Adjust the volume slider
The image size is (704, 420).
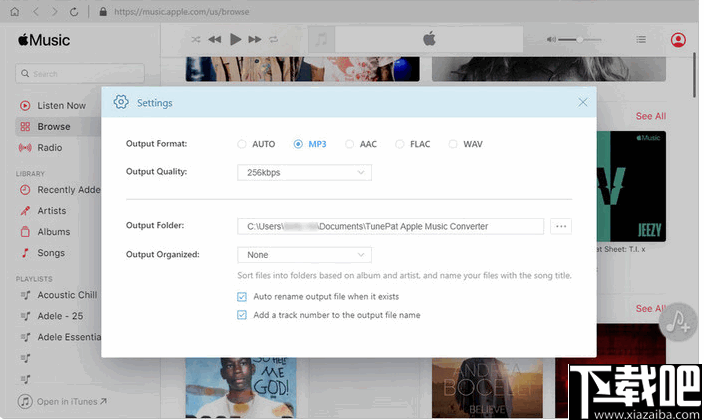[580, 40]
